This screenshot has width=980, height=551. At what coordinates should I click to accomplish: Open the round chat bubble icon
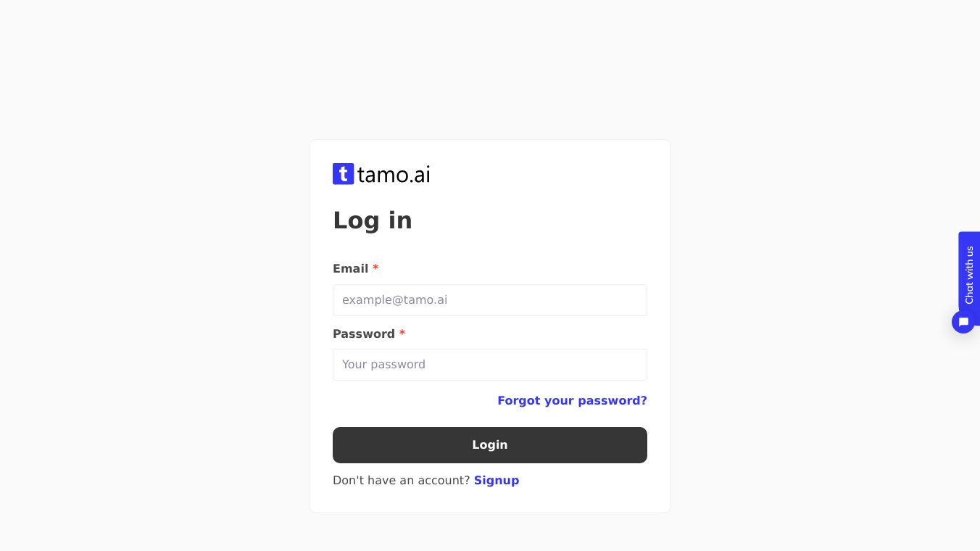click(963, 322)
